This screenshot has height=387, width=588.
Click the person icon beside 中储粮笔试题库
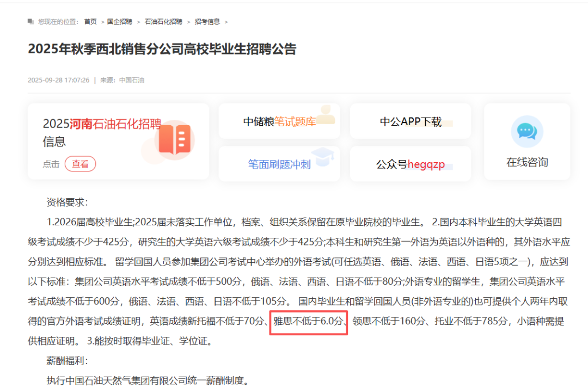point(326,114)
